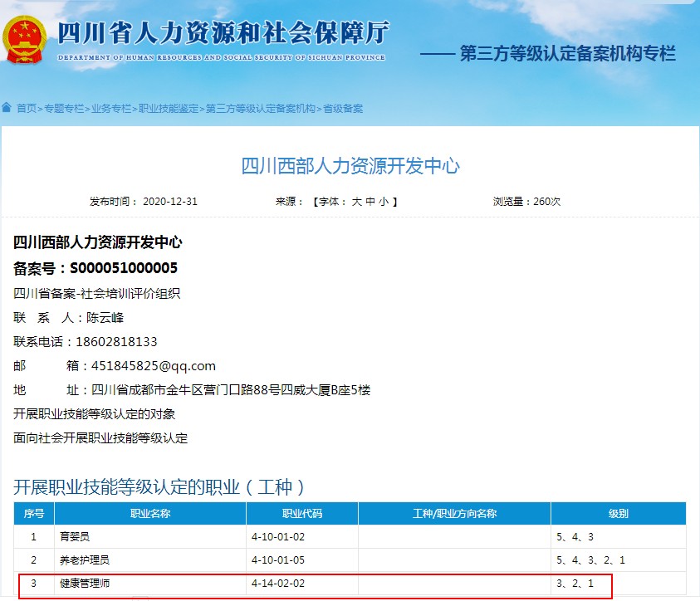Set font size to 中
This screenshot has height=601, width=700.
[x=370, y=202]
